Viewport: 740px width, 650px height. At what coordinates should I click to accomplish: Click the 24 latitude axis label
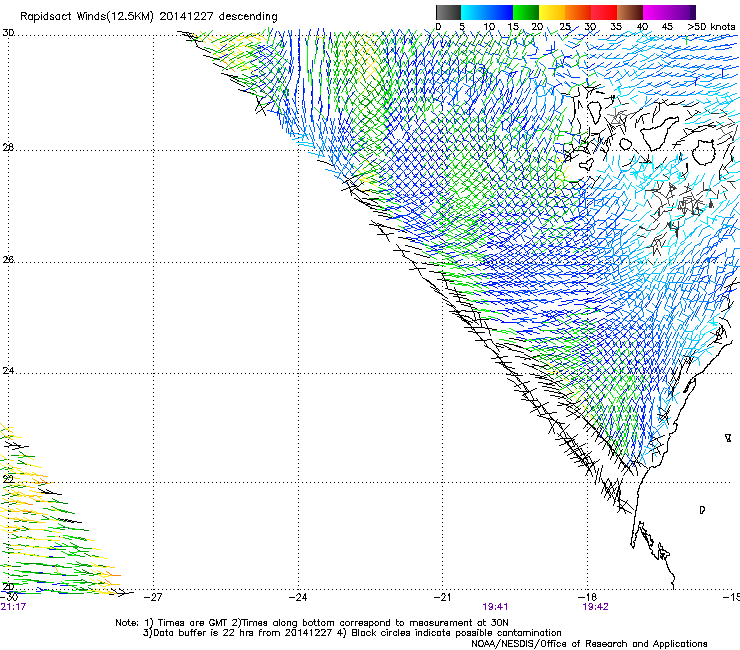point(8,371)
